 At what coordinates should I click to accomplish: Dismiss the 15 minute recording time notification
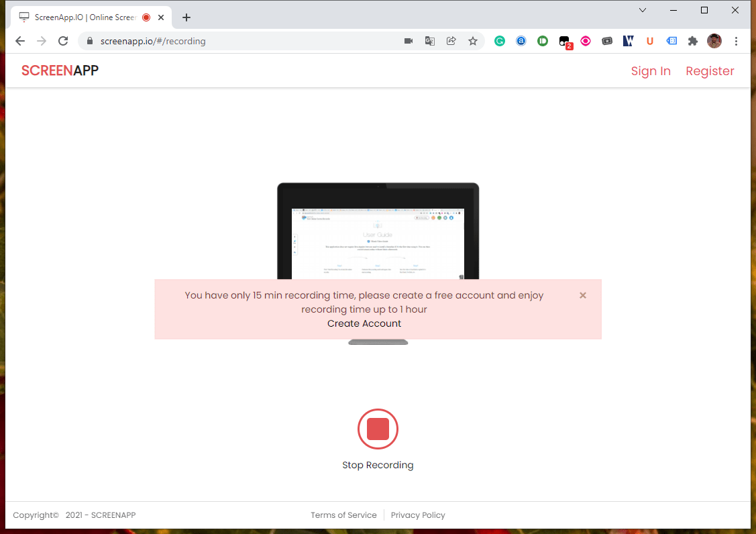582,295
